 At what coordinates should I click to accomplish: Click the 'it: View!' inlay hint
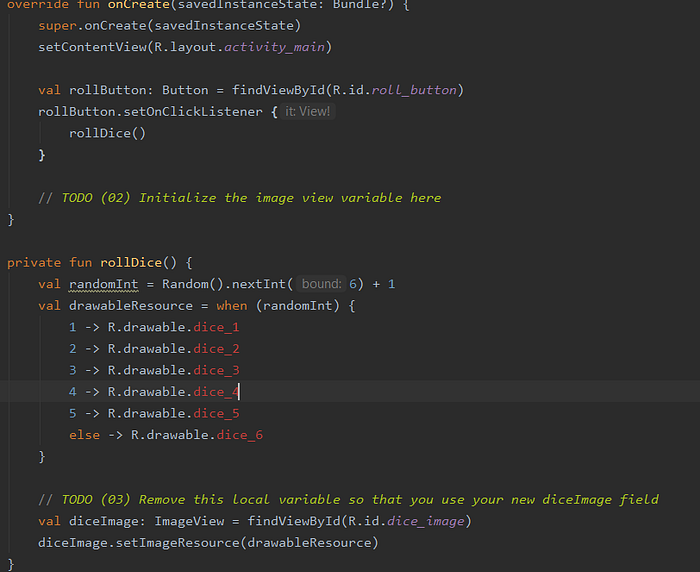(308, 112)
